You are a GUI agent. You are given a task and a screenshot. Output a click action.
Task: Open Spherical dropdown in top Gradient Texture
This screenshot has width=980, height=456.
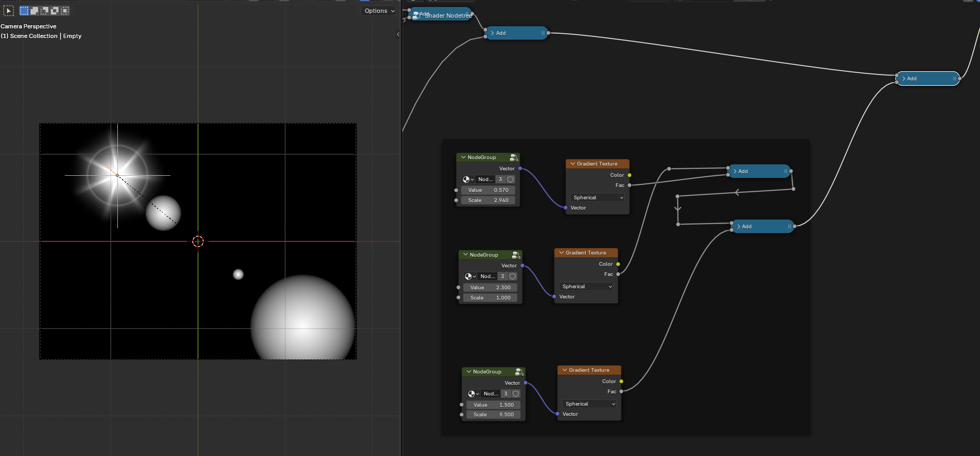(x=598, y=198)
